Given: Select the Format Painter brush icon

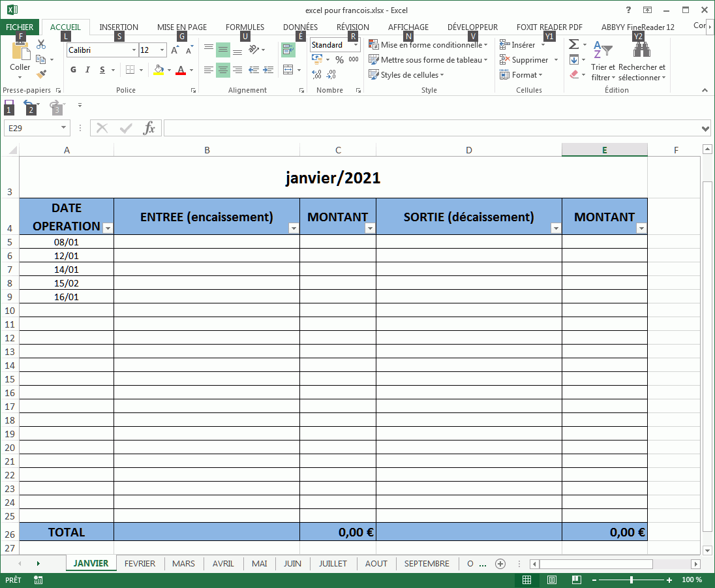Looking at the screenshot, I should pyautogui.click(x=41, y=74).
